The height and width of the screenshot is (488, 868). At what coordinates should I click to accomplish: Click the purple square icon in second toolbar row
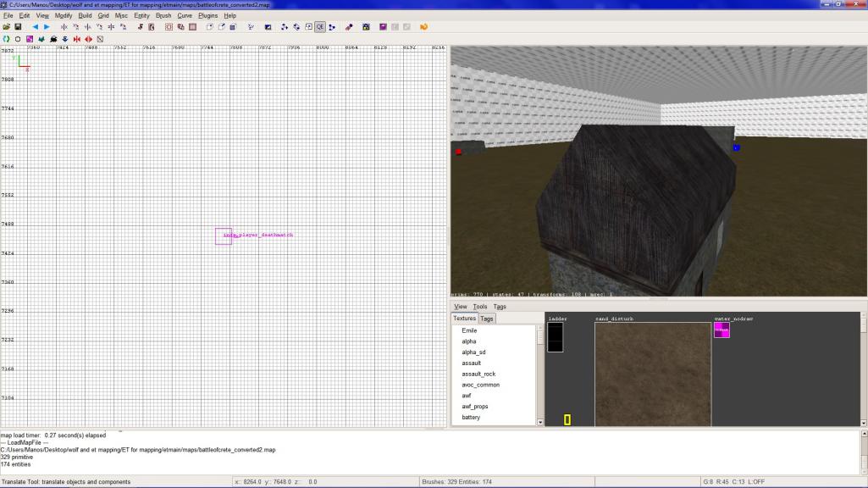pyautogui.click(x=30, y=39)
